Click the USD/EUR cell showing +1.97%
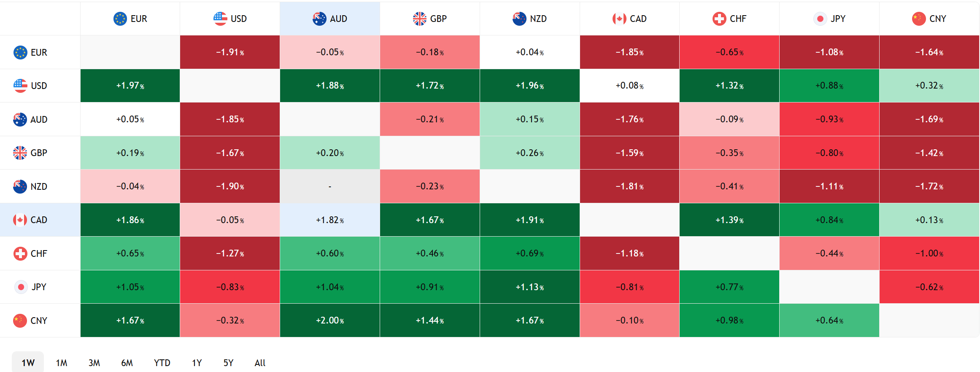The width and height of the screenshot is (980, 372). pos(130,86)
